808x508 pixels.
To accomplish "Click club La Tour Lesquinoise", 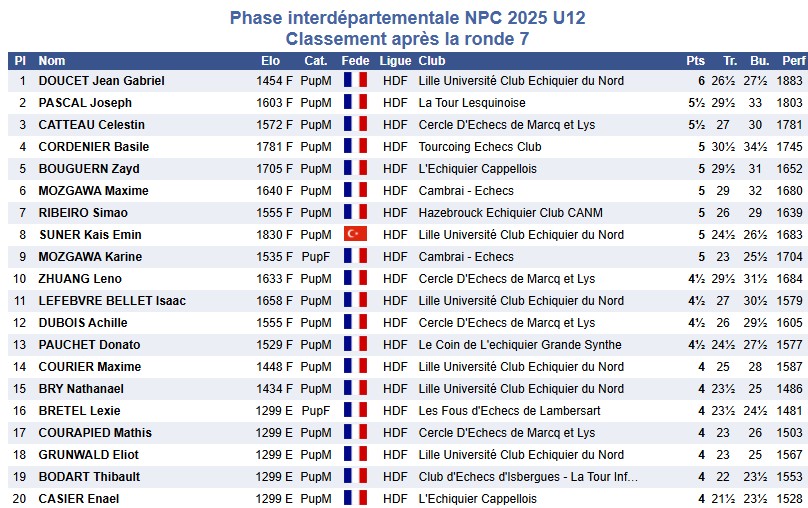I will pyautogui.click(x=472, y=103).
